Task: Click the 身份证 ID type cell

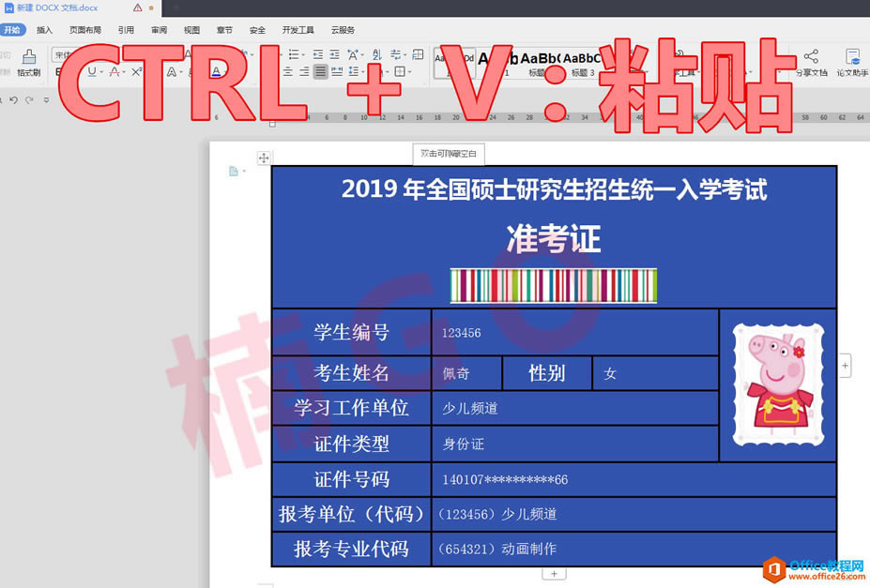Action: point(574,444)
